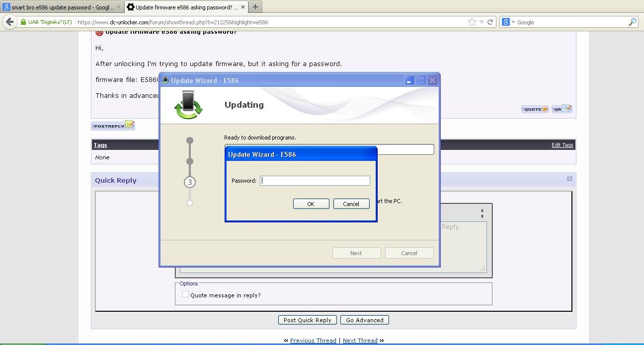Collapse the Quick Reply panel

point(569,179)
